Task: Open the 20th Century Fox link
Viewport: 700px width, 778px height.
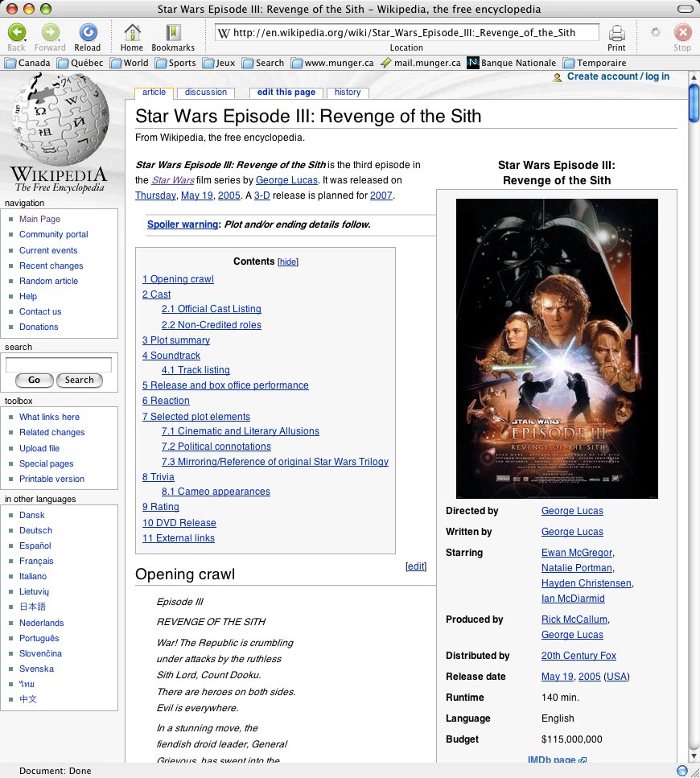Action: point(579,656)
